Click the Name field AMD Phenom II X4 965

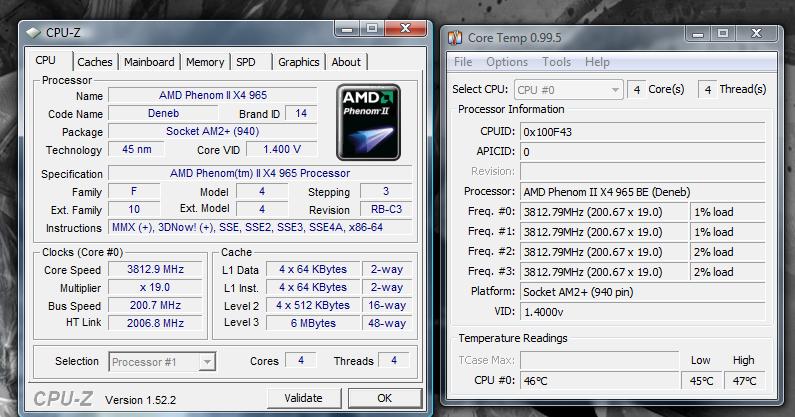pos(212,95)
